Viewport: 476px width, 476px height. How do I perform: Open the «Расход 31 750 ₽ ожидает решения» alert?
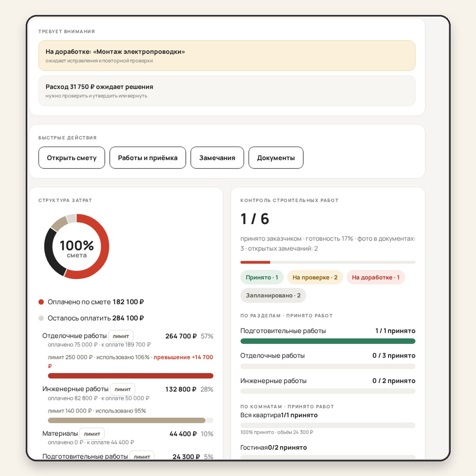pos(227,91)
